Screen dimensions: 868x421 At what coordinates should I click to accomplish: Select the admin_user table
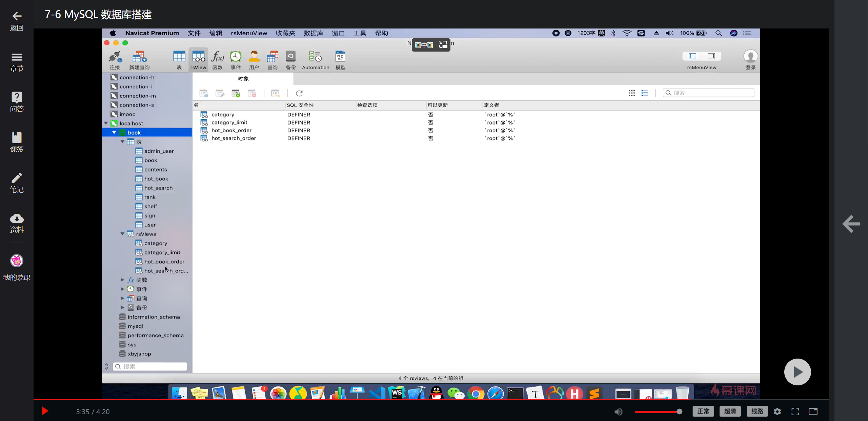click(159, 151)
